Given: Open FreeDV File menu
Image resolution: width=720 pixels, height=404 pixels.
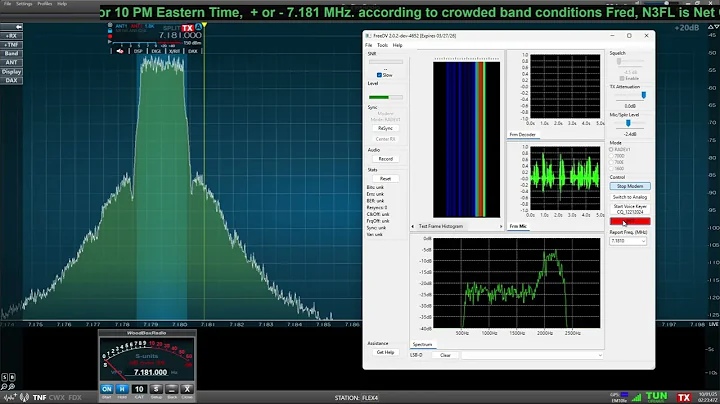Looking at the screenshot, I should point(369,45).
